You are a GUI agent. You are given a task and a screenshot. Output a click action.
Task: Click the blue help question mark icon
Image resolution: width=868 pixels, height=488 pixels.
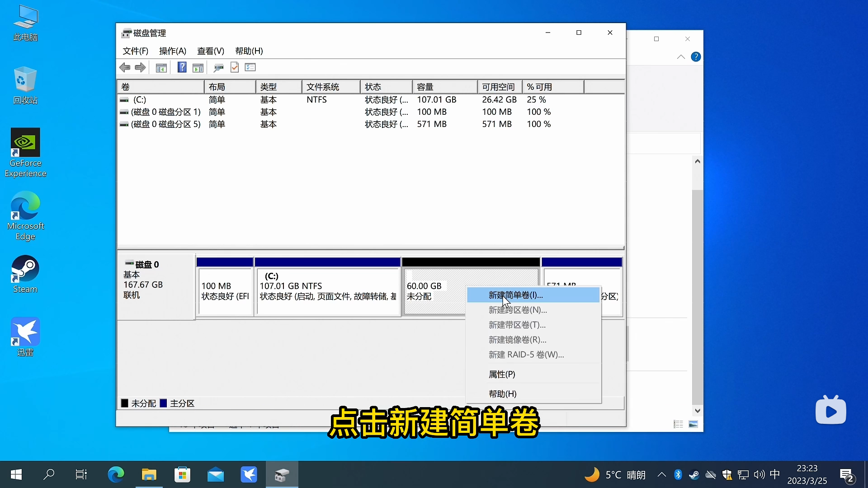[182, 67]
